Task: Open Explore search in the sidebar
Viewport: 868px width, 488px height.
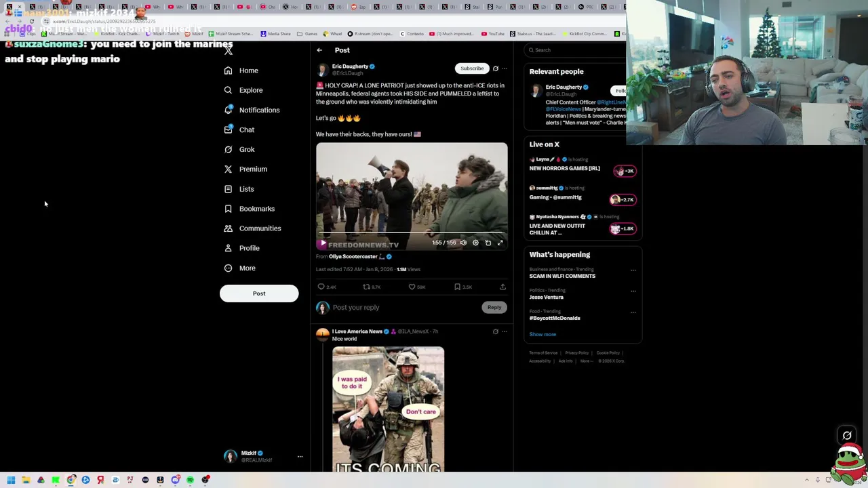Action: [x=243, y=90]
